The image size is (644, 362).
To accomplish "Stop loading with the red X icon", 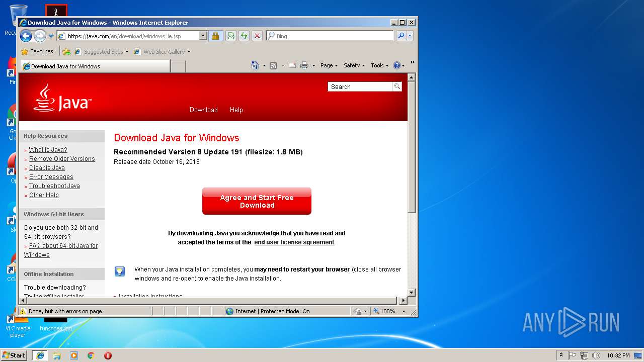I will tap(257, 36).
